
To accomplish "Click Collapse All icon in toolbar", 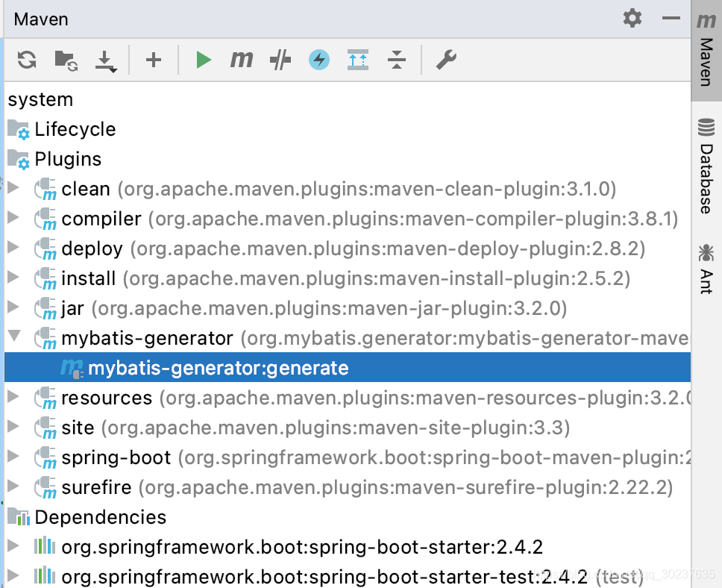I will click(397, 60).
